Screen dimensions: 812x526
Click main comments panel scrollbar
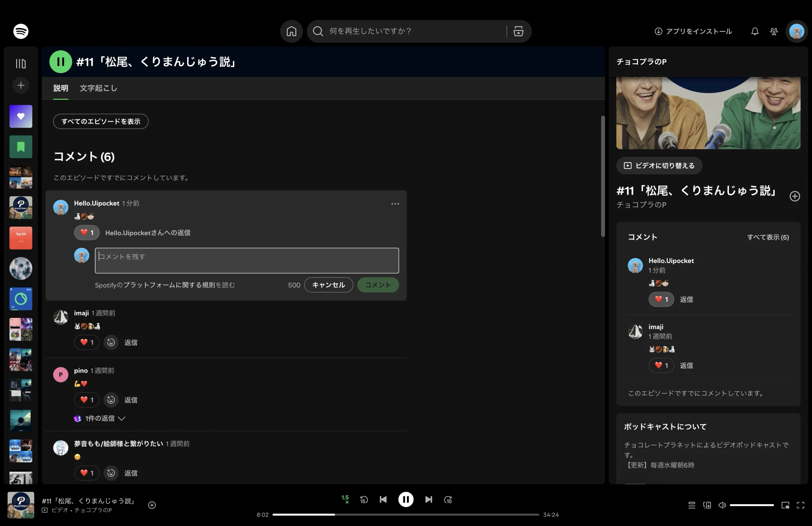[x=602, y=176]
